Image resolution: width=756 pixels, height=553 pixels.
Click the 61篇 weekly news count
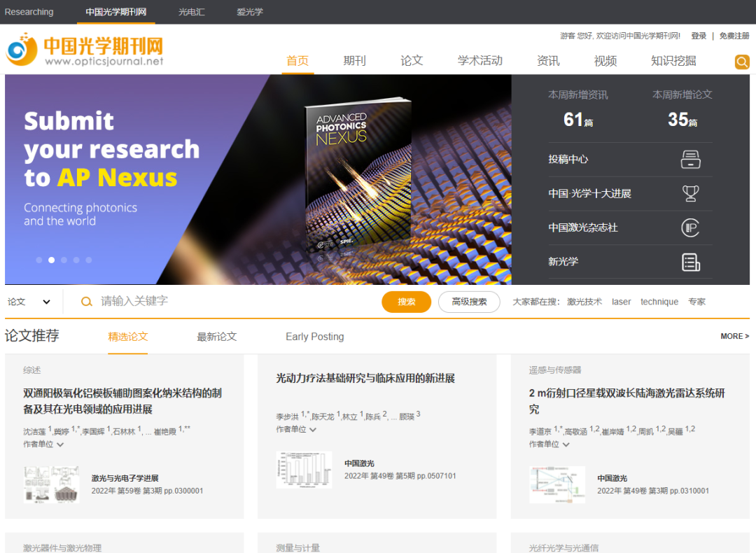click(577, 119)
